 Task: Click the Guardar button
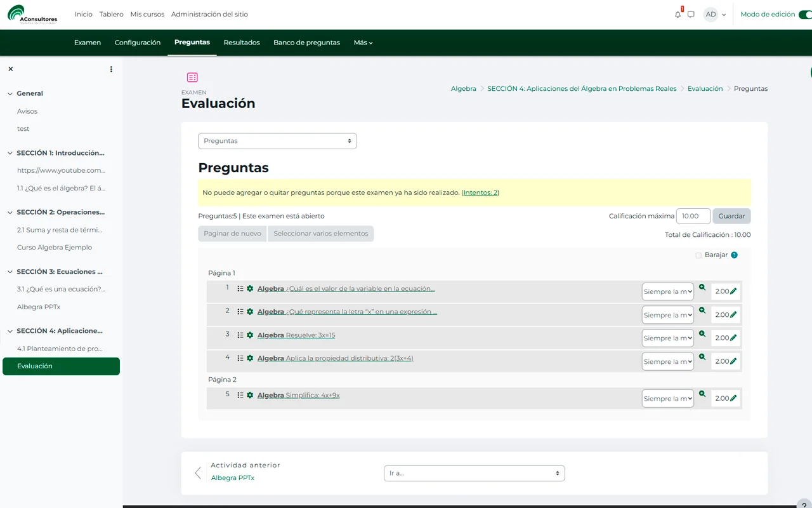point(731,216)
